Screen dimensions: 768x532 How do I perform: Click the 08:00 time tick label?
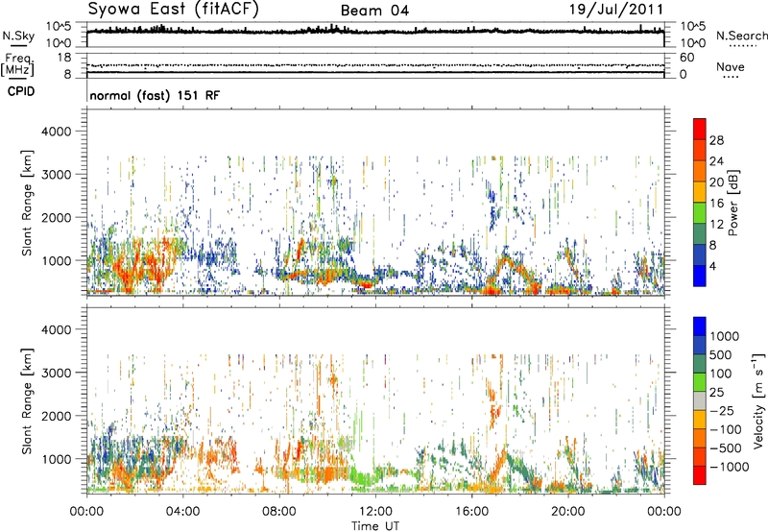pos(279,512)
